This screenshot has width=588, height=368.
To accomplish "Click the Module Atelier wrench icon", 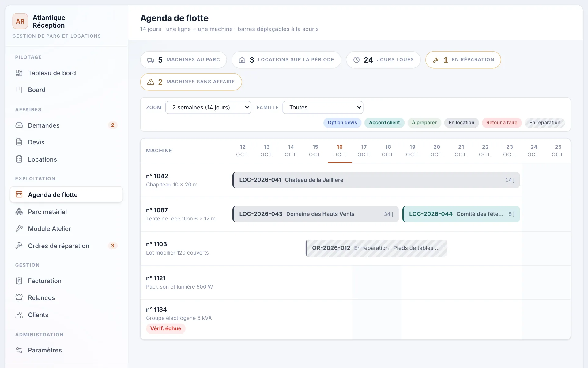I will point(19,228).
